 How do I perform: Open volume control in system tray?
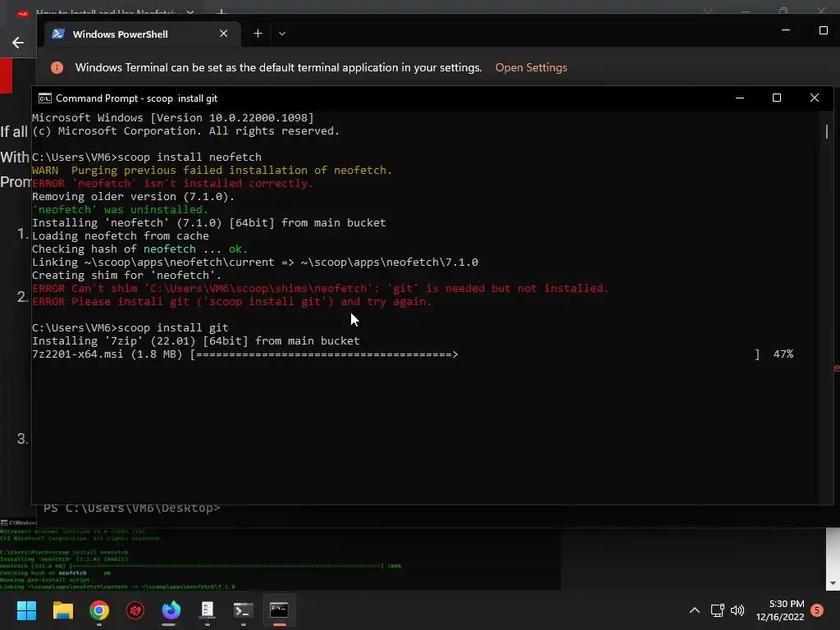coord(737,610)
